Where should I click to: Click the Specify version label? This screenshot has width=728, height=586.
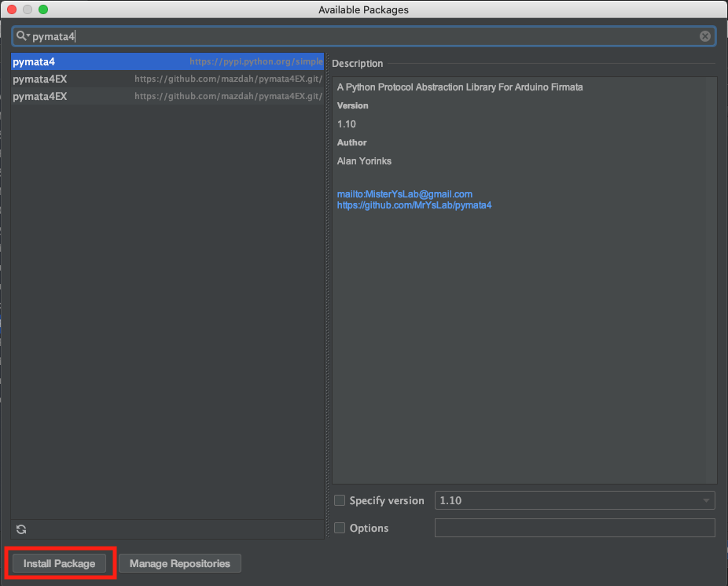click(387, 500)
